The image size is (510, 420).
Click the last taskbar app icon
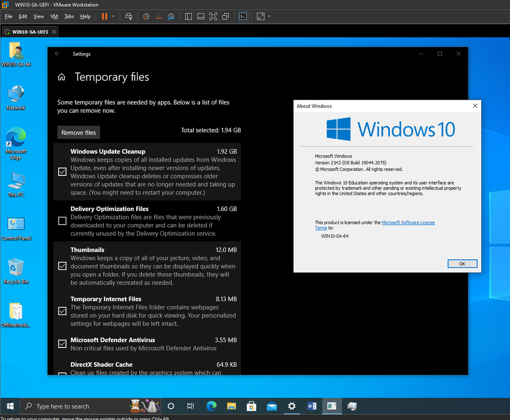(352, 406)
